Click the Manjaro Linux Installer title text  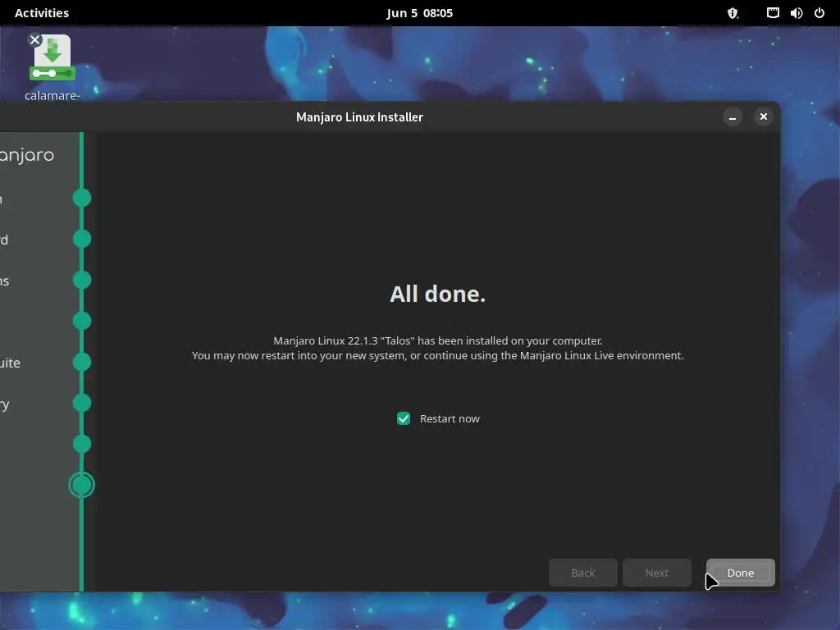click(359, 116)
